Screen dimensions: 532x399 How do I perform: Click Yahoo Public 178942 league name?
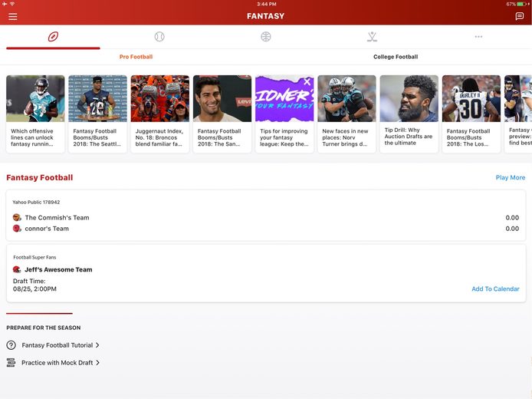36,202
